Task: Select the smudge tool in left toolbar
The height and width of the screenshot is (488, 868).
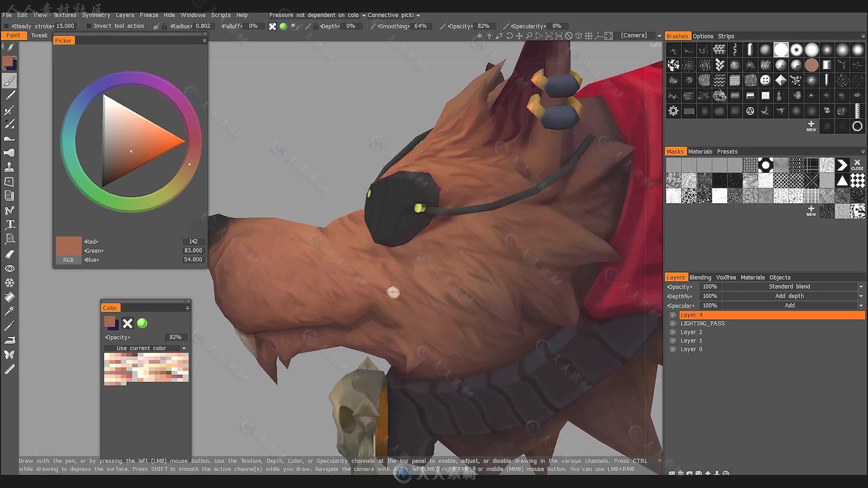Action: (x=9, y=139)
